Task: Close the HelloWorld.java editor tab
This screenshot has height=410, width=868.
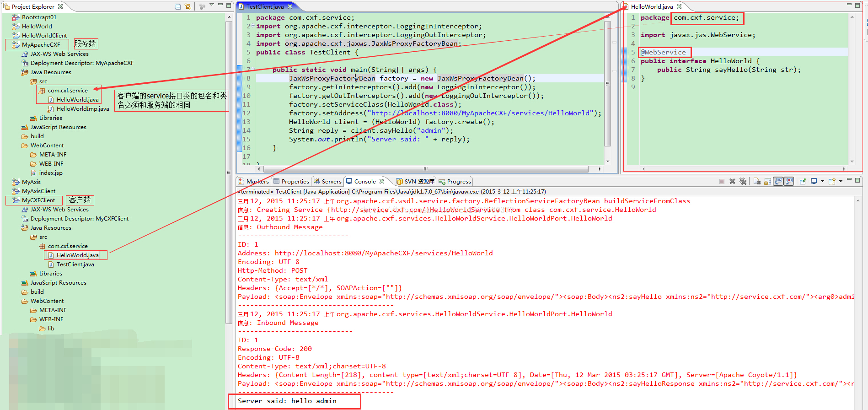Action: (679, 6)
